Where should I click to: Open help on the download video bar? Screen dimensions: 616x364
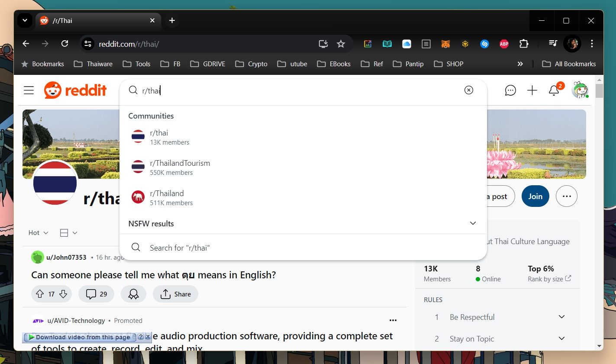click(141, 337)
